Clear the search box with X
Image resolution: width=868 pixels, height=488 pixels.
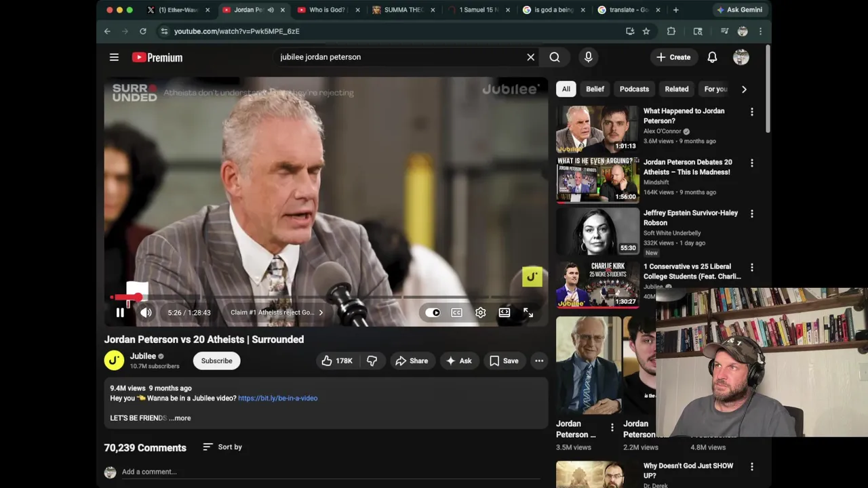(x=531, y=58)
